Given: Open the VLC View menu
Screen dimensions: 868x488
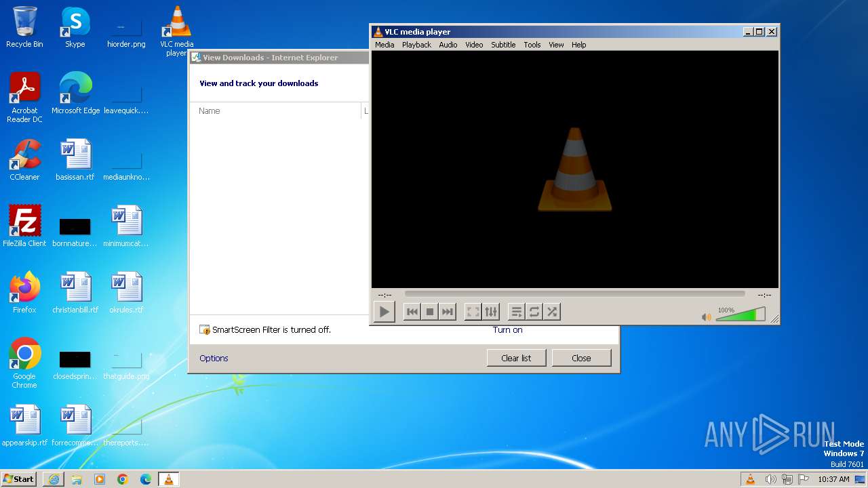Looking at the screenshot, I should click(x=556, y=45).
